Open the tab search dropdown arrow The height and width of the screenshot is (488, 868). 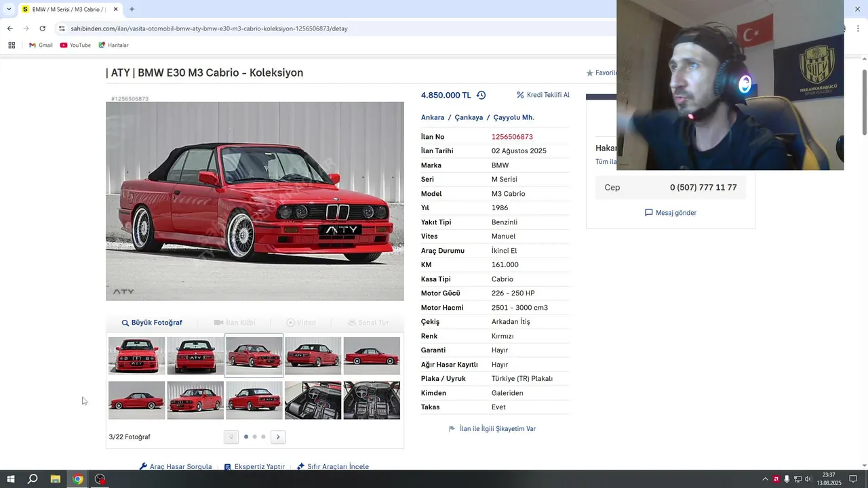tap(9, 9)
